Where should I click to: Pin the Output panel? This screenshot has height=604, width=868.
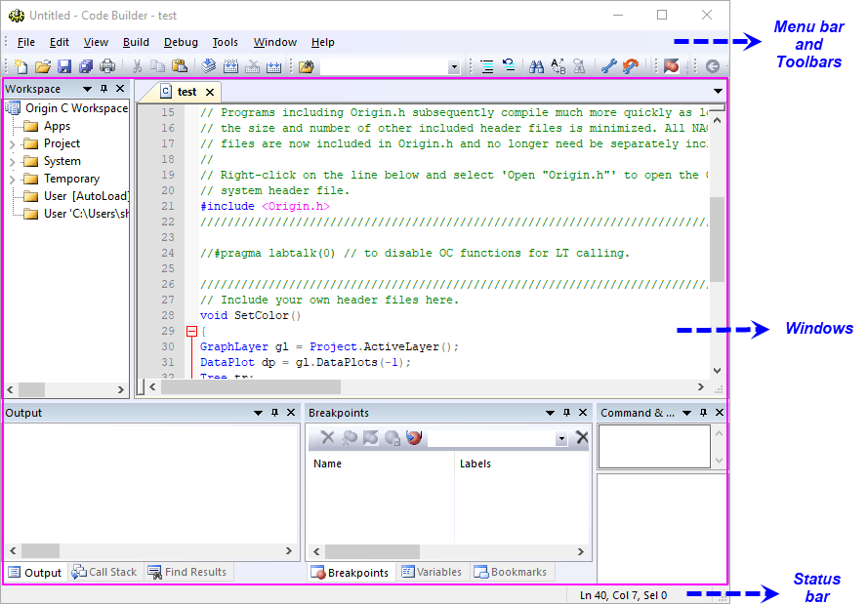tap(274, 413)
